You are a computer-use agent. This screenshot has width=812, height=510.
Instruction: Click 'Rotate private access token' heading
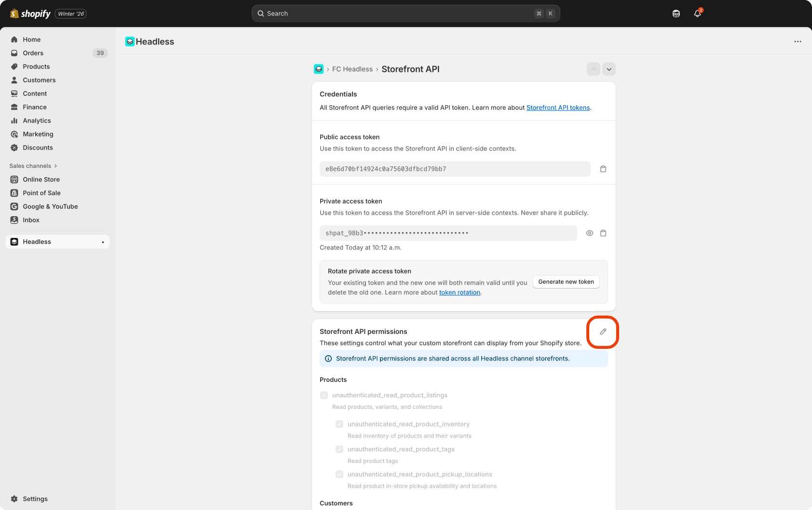369,271
